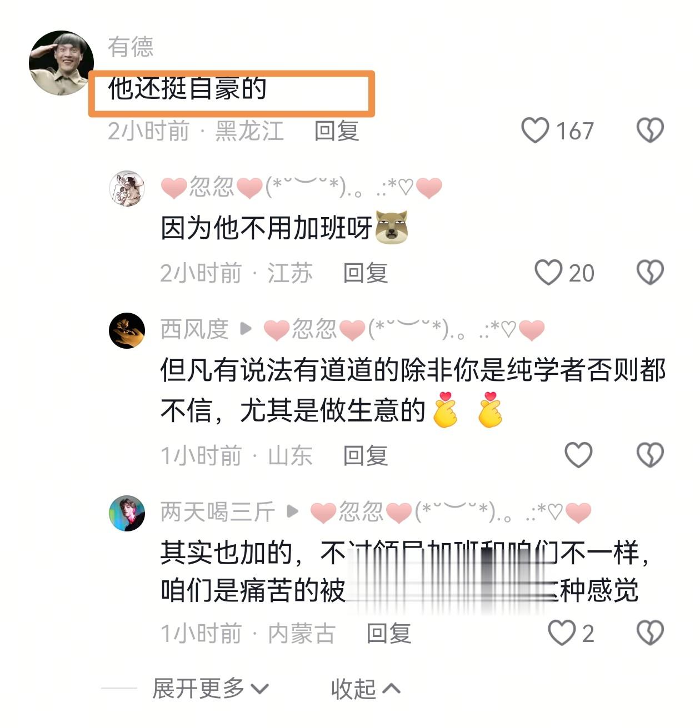Open the 西风度 username link
The height and width of the screenshot is (728, 700).
pyautogui.click(x=194, y=329)
